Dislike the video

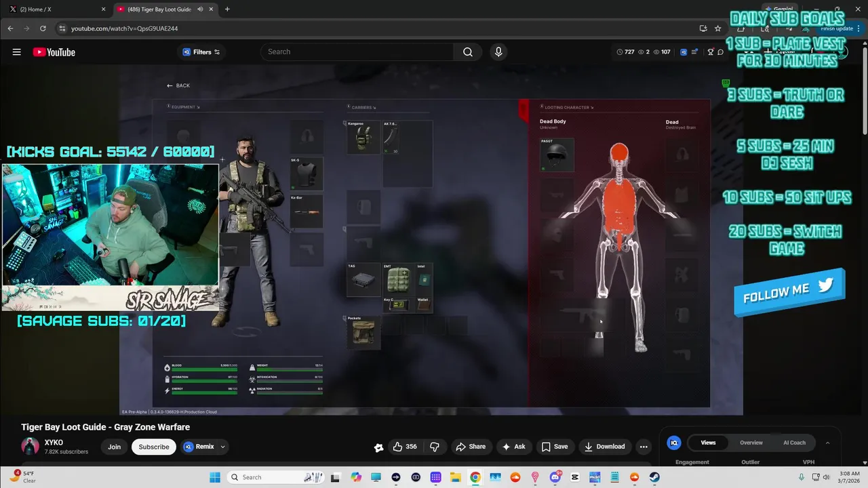(435, 447)
